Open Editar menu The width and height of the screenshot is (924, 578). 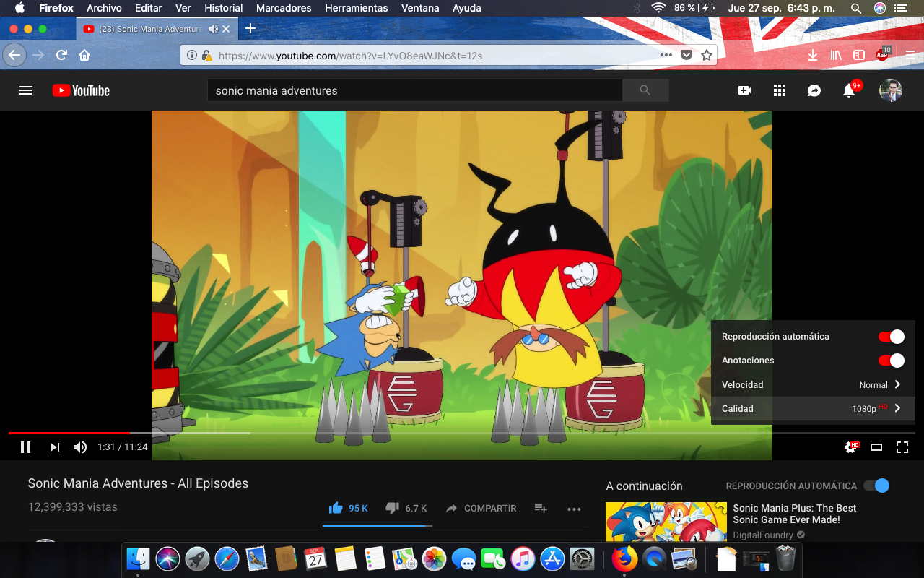click(x=149, y=8)
